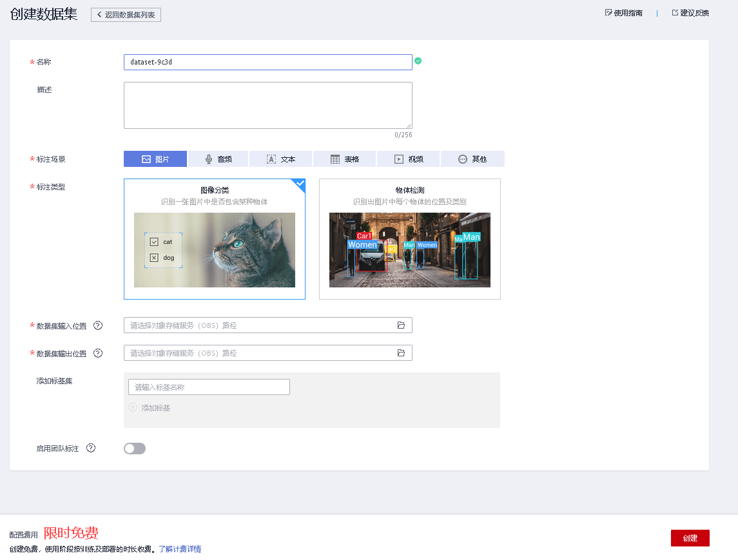This screenshot has height=560, width=738.
Task: Click the 创建数据集 page title
Action: 44,14
